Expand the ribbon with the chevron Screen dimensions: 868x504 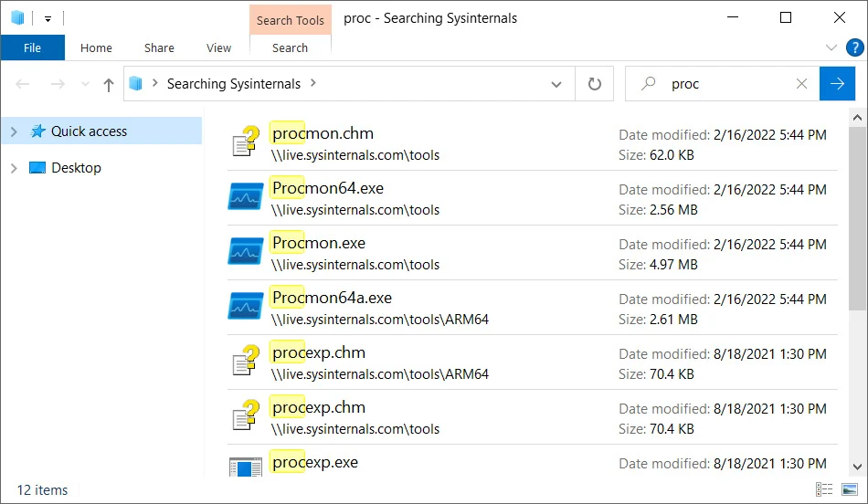click(x=831, y=47)
